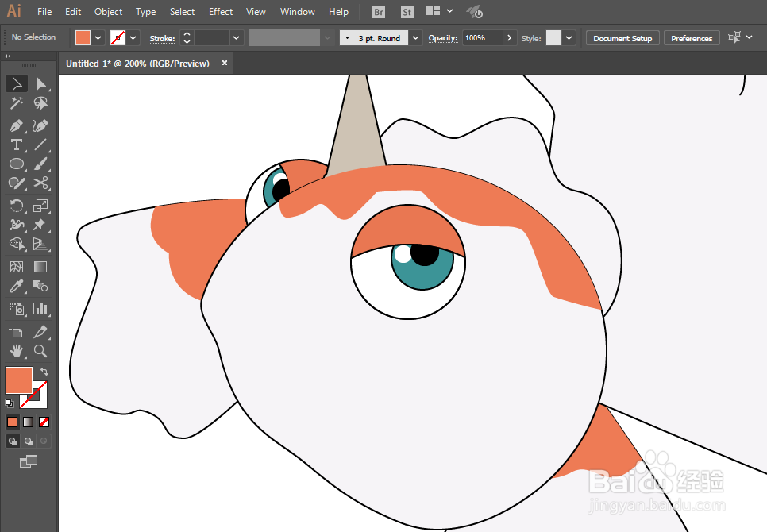Image resolution: width=767 pixels, height=532 pixels.
Task: Select the Scissors tool
Action: (x=40, y=183)
